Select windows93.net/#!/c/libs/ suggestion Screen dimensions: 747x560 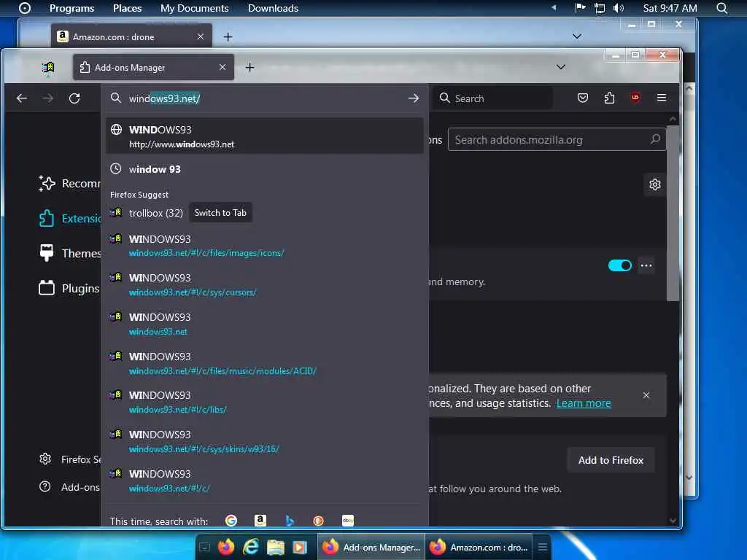click(x=264, y=402)
